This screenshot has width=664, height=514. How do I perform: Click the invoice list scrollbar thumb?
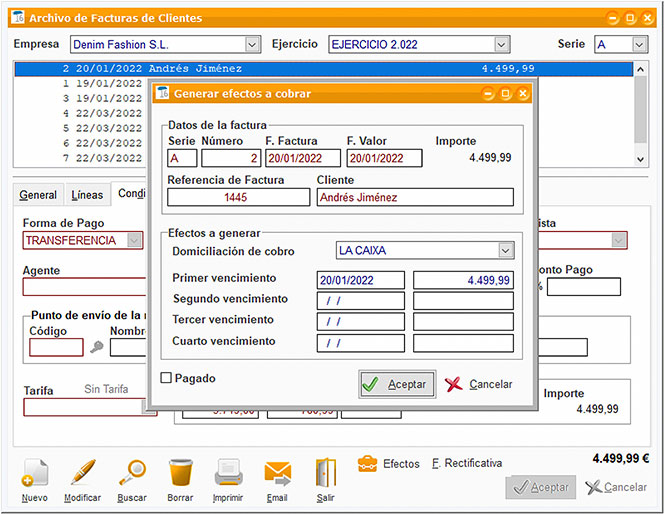640,109
